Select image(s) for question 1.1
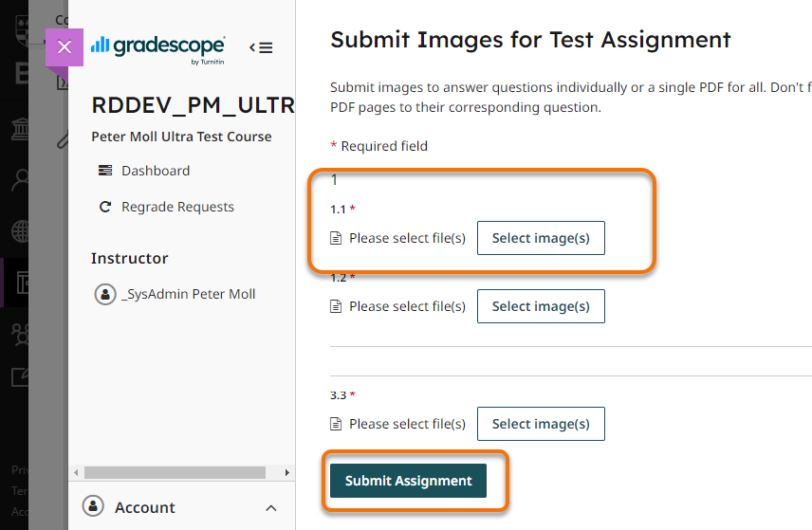812x530 pixels. click(541, 238)
